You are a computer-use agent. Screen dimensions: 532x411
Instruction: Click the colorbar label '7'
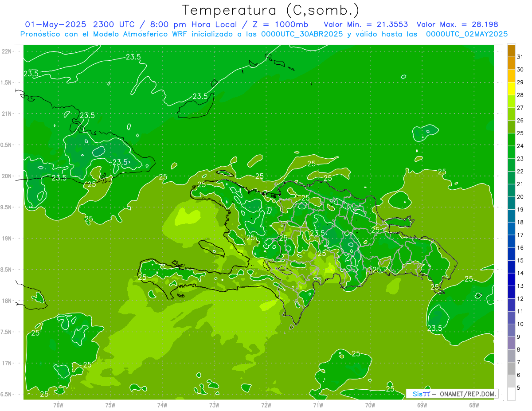pos(518,362)
